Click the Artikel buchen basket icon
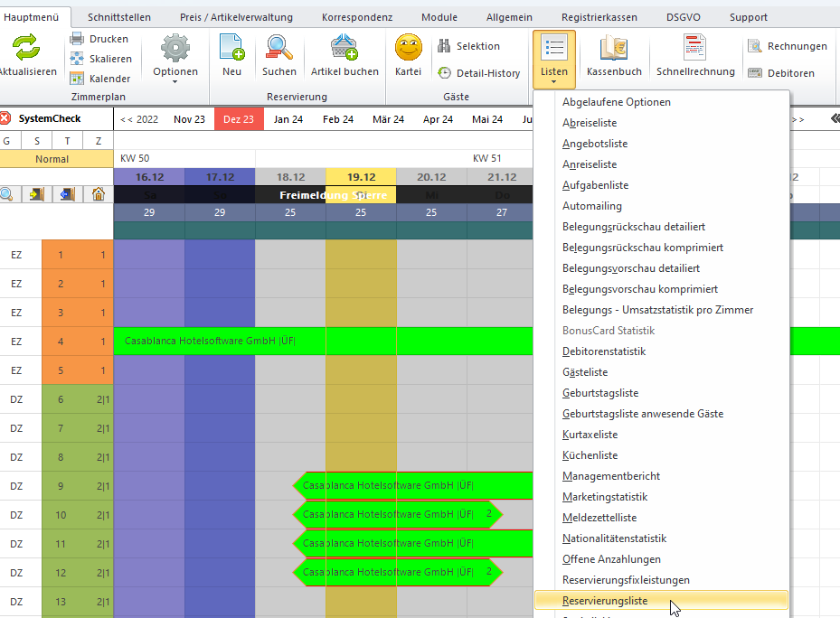This screenshot has height=618, width=840. (344, 48)
